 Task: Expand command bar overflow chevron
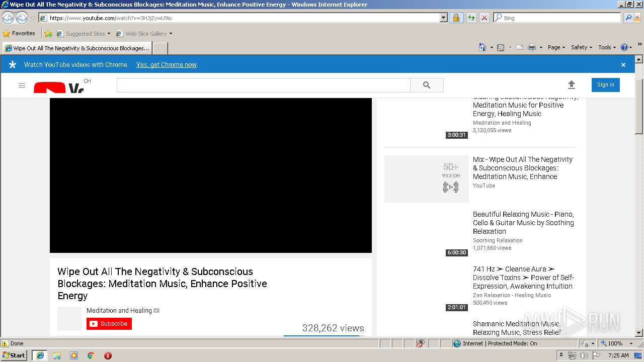click(x=640, y=45)
